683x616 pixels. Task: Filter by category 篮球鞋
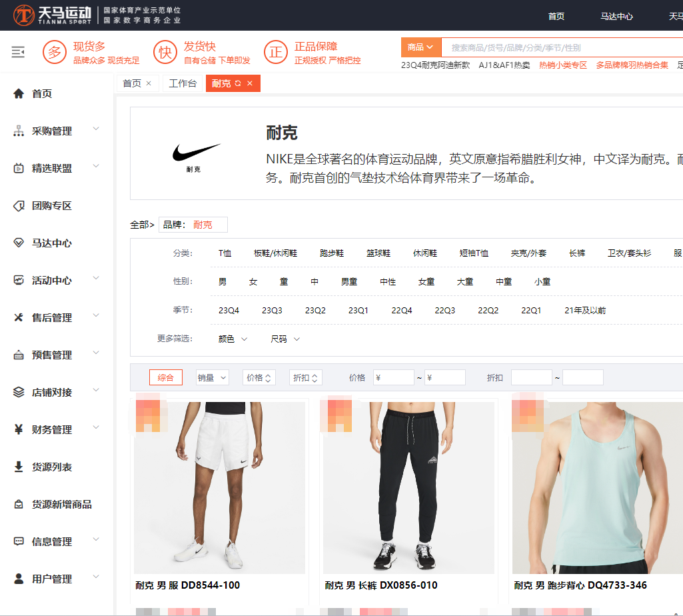378,253
